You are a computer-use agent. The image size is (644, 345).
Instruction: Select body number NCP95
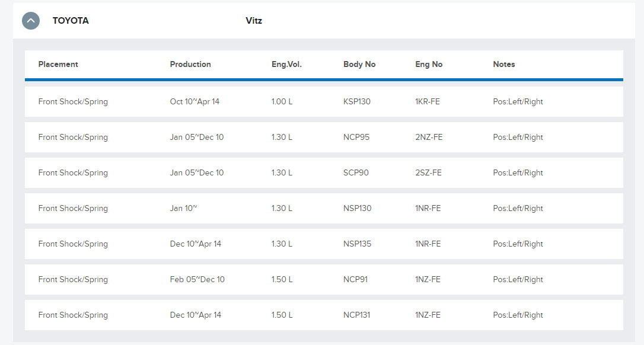coord(356,137)
